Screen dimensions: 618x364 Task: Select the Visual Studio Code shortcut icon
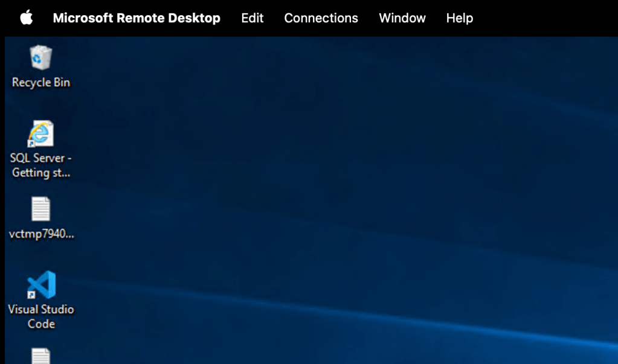click(x=42, y=284)
